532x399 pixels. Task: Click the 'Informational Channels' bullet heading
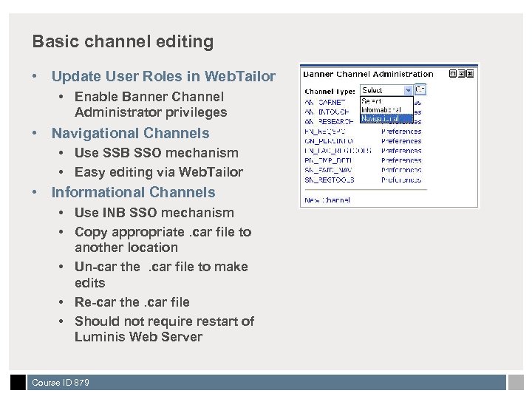tap(133, 192)
